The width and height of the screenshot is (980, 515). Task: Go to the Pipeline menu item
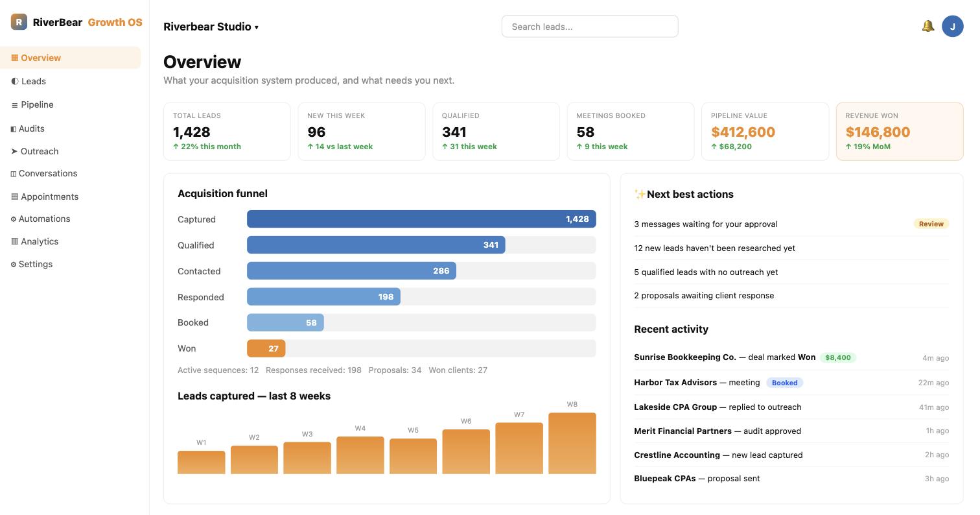[x=70, y=104]
